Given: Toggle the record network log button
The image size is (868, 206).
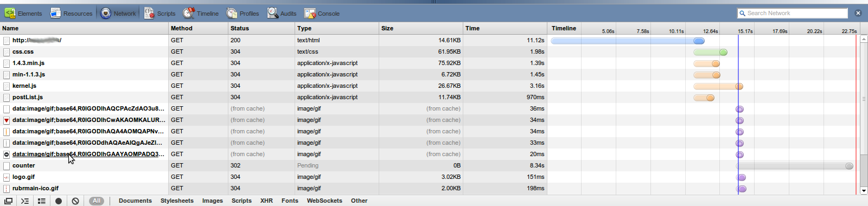Looking at the screenshot, I should point(59,201).
